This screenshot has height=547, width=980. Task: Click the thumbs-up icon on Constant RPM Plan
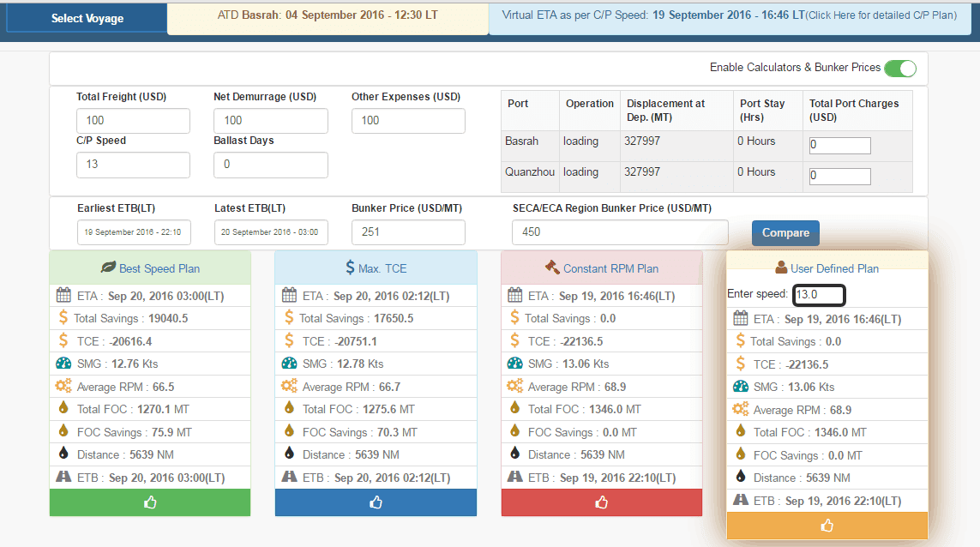click(601, 503)
